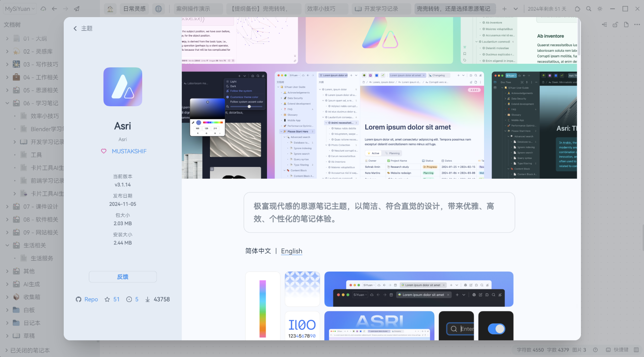Click the help icon in status bar
Screen dimensions: 644x357
pyautogui.click(x=595, y=350)
